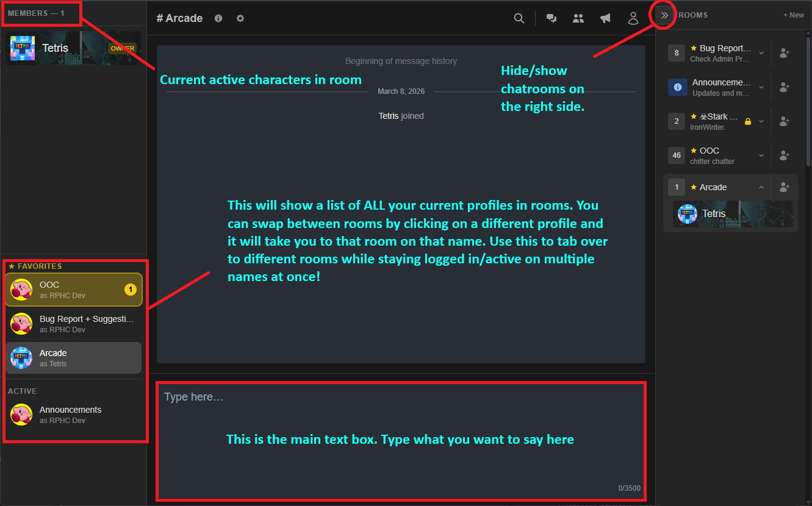Collapse the Rooms sidebar with double-chevron
The height and width of the screenshot is (506, 812).
[665, 15]
